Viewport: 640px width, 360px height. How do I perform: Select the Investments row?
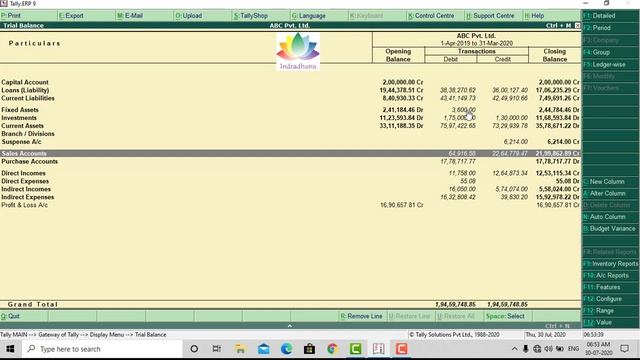290,118
